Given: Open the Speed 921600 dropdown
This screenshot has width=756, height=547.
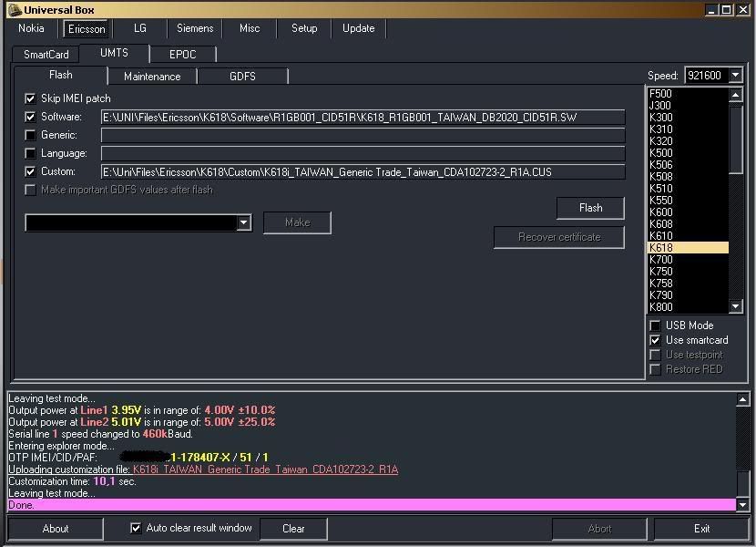Looking at the screenshot, I should [x=735, y=76].
